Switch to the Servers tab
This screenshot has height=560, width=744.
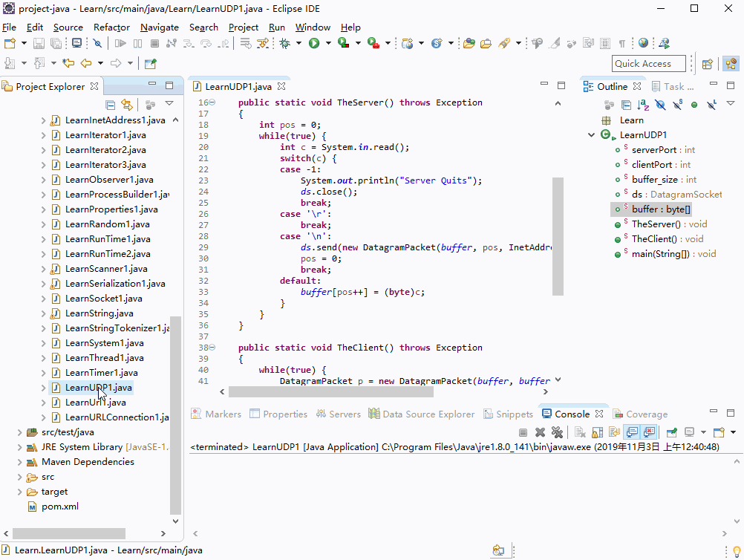tap(339, 414)
